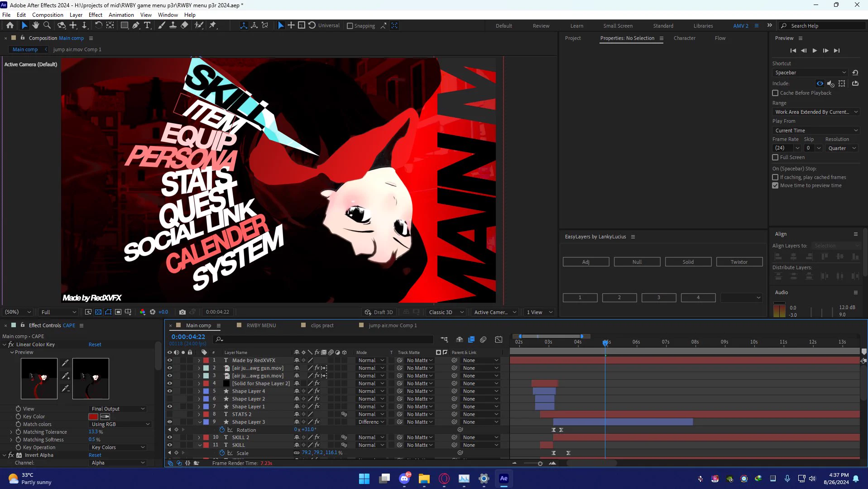The image size is (868, 489).
Task: Reset preview shortcut settings icon
Action: point(855,73)
